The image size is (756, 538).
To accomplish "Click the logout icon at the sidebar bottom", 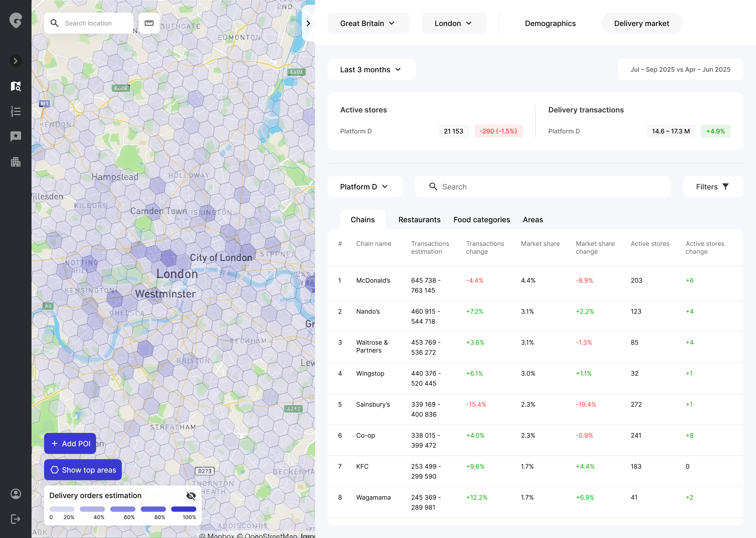I will pos(15,519).
